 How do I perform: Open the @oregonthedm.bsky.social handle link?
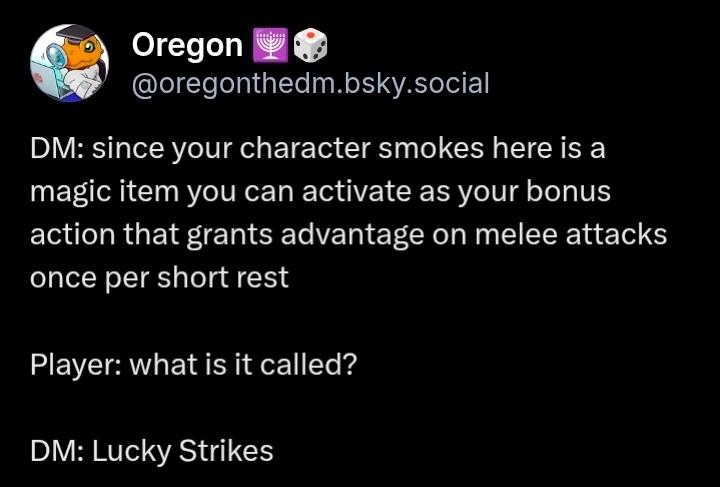click(311, 83)
